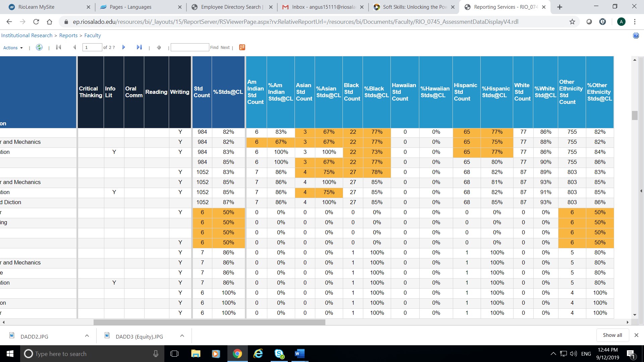Launch Internet Explorer from the taskbar
This screenshot has width=644, height=362.
(258, 354)
